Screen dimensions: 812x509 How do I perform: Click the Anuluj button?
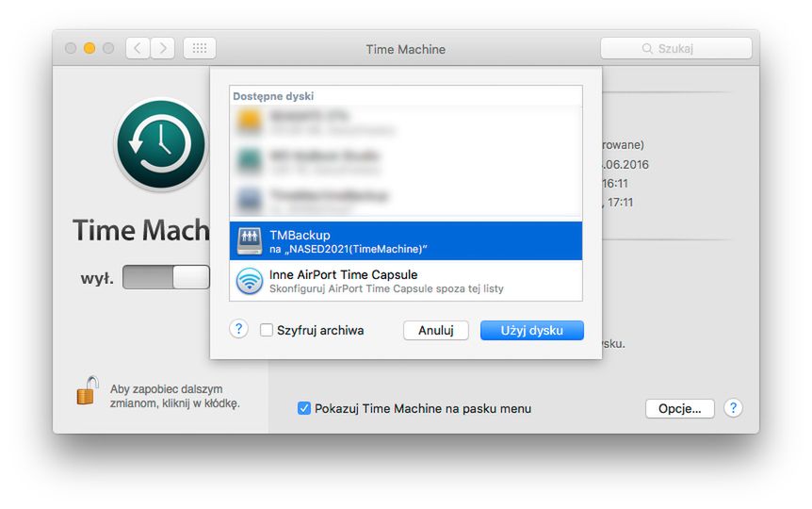pos(435,331)
